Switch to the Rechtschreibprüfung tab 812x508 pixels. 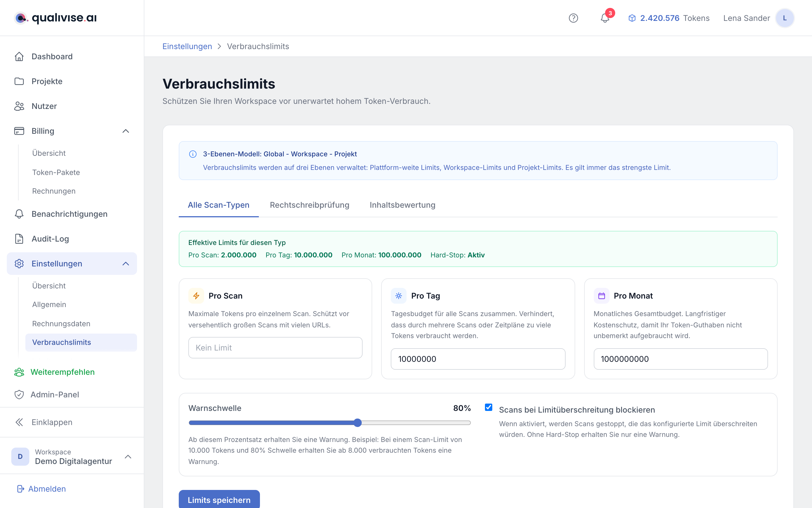click(x=309, y=205)
